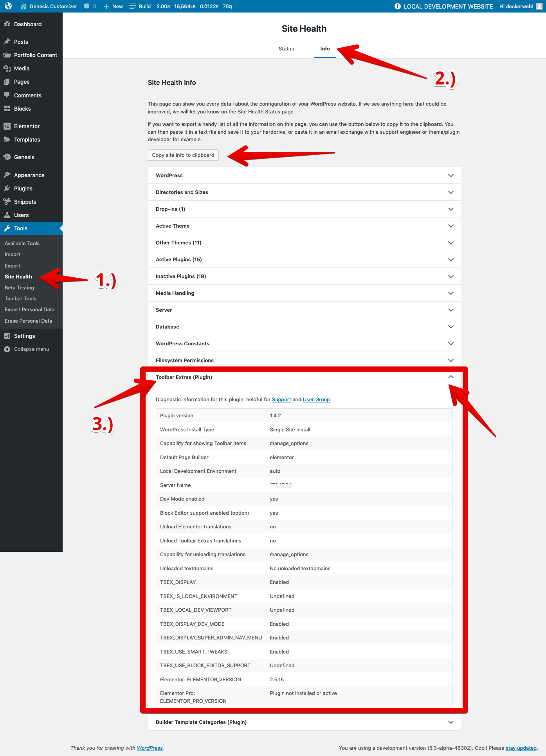Expand the Server section

click(304, 310)
